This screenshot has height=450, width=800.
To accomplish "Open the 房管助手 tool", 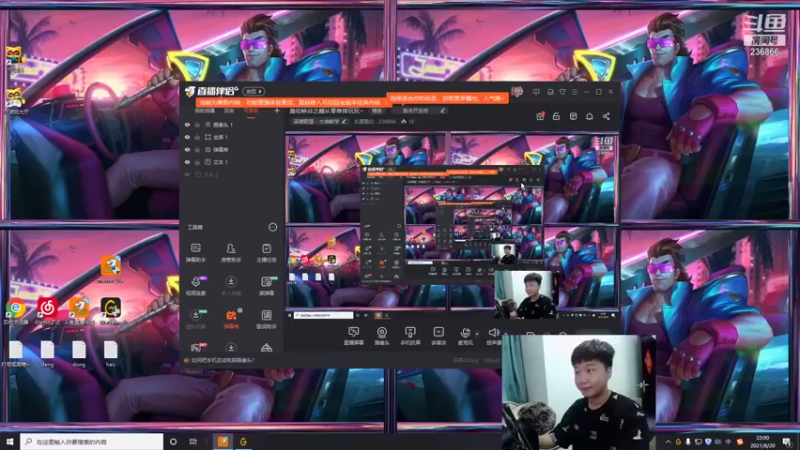I will click(x=231, y=253).
